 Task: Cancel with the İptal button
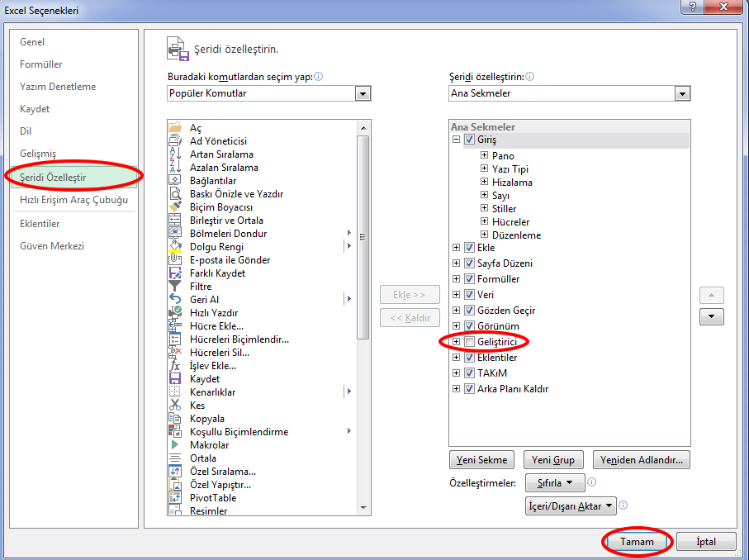(x=706, y=542)
